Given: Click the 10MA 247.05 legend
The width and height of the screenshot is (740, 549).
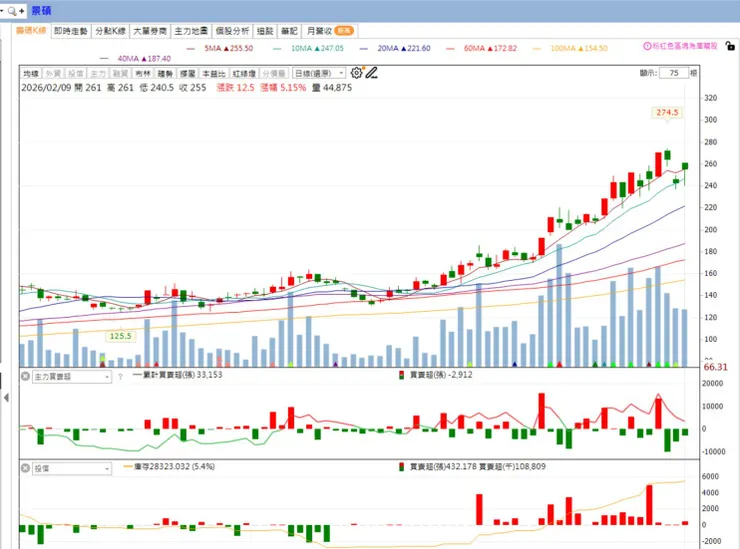Looking at the screenshot, I should coord(309,48).
